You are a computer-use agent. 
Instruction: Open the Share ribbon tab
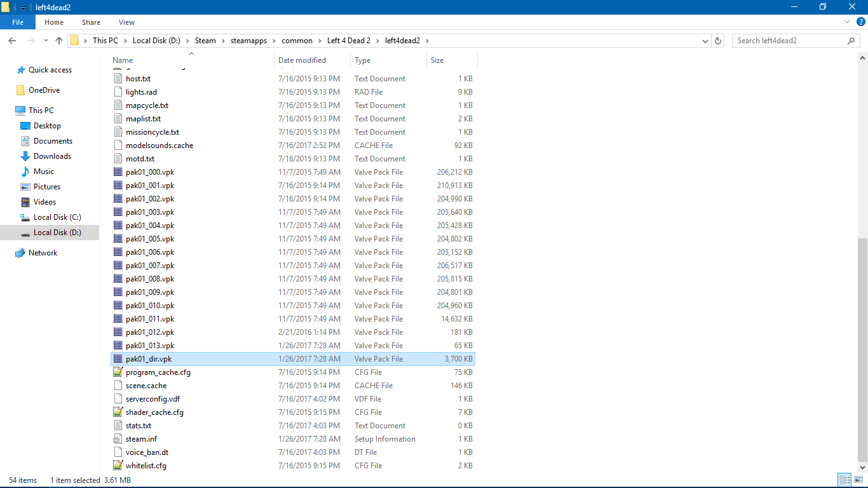91,22
